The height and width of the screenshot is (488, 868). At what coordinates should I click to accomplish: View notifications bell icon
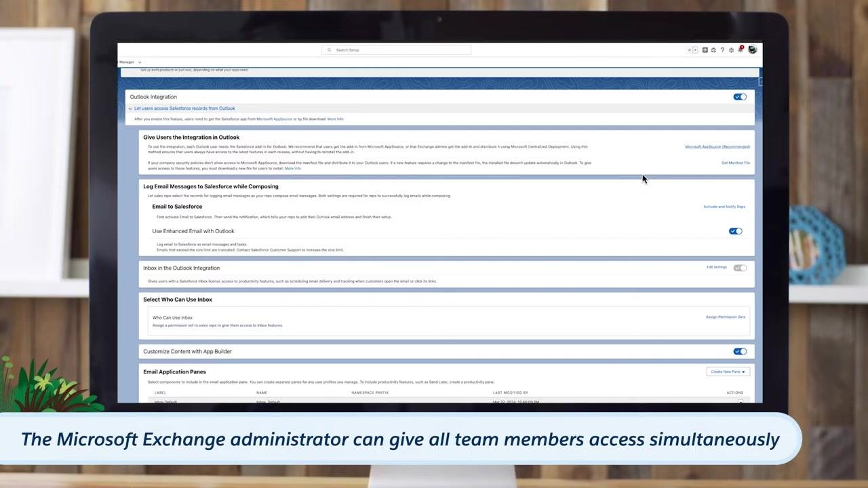click(741, 49)
